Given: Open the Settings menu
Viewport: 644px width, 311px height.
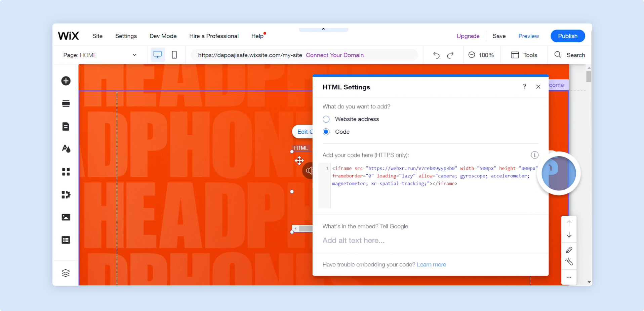Looking at the screenshot, I should pyautogui.click(x=126, y=36).
